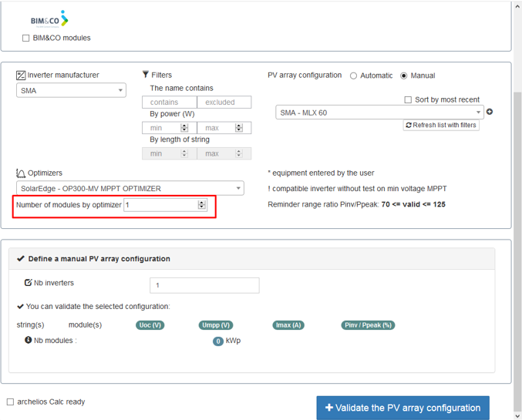Click the checkmark beside Define a manual PV array
522x420 pixels.
[21, 259]
